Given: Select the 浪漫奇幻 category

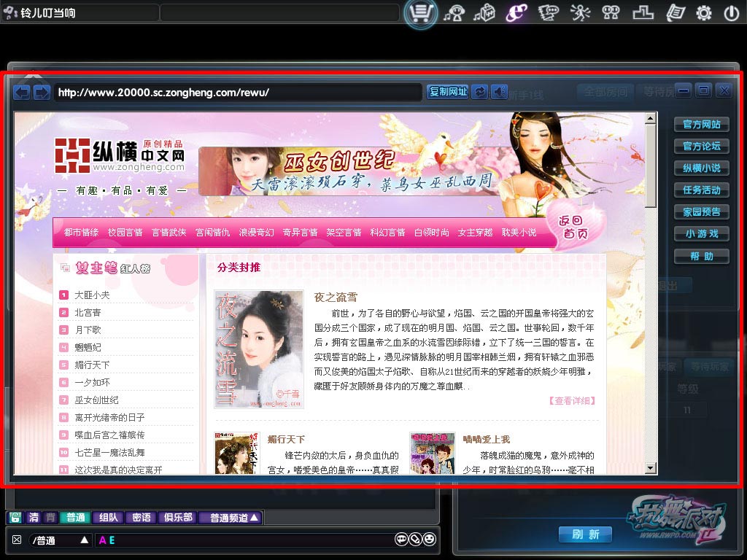Looking at the screenshot, I should [256, 233].
